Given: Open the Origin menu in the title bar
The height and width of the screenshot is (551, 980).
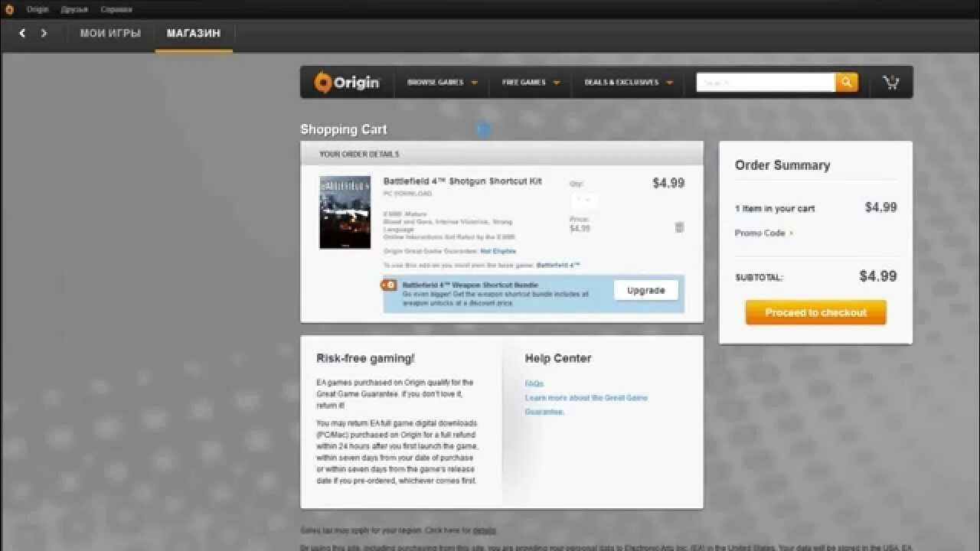Looking at the screenshot, I should [x=38, y=9].
